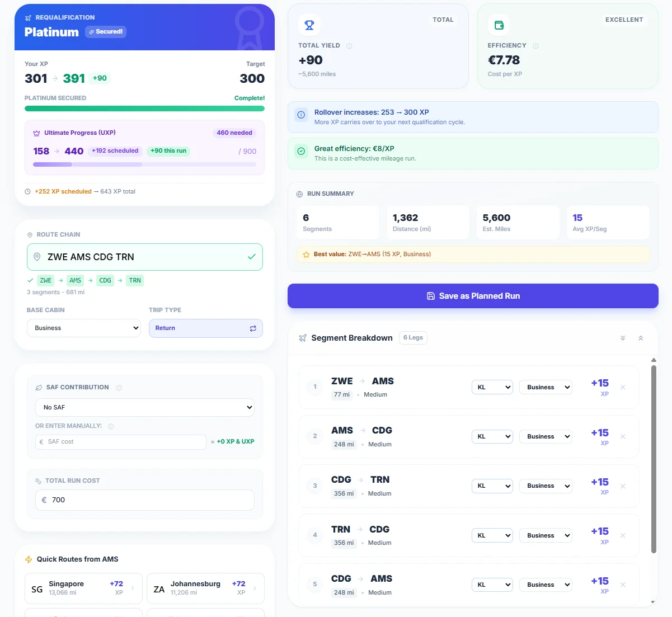Image resolution: width=672 pixels, height=617 pixels.
Task: Remove the ZWE to AMS segment
Action: click(623, 387)
